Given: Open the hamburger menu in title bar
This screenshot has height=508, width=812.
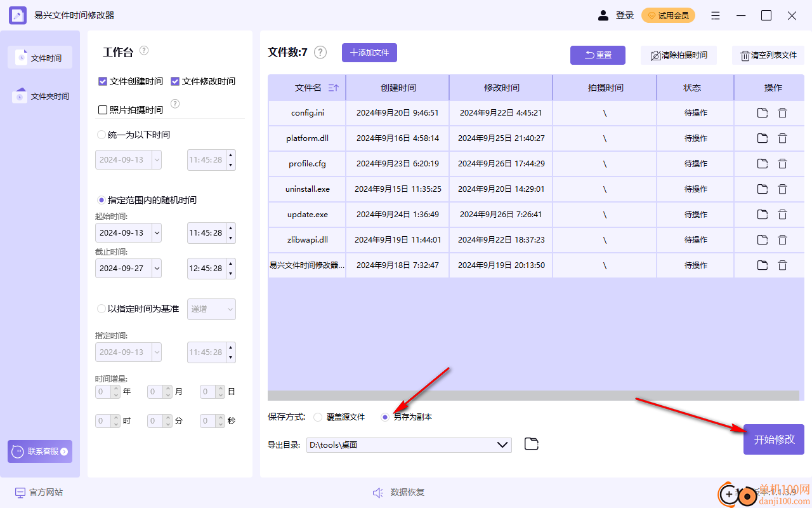Looking at the screenshot, I should [716, 16].
